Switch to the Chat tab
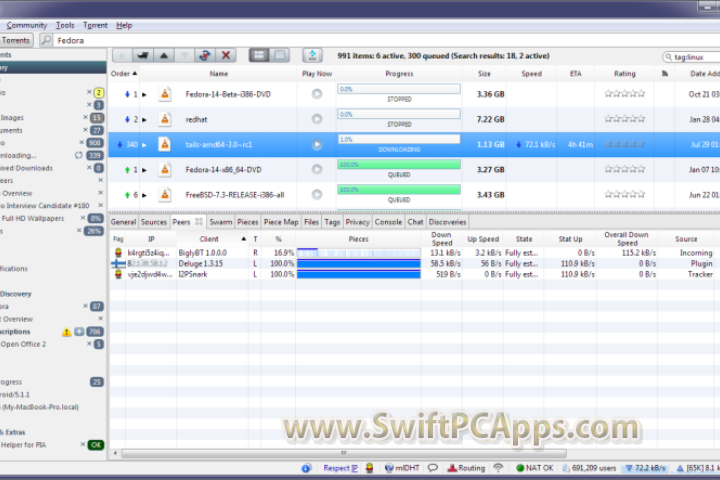This screenshot has height=480, width=720. (x=415, y=222)
